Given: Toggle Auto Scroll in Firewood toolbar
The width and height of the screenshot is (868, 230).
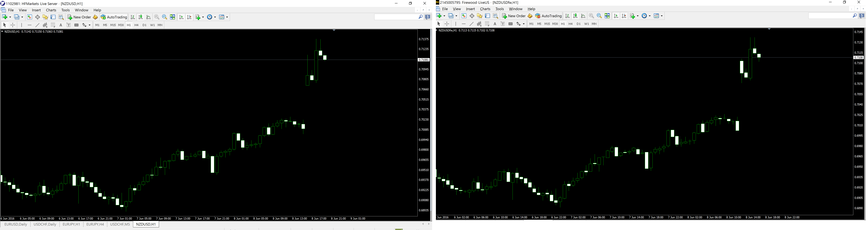Looking at the screenshot, I should pos(616,16).
